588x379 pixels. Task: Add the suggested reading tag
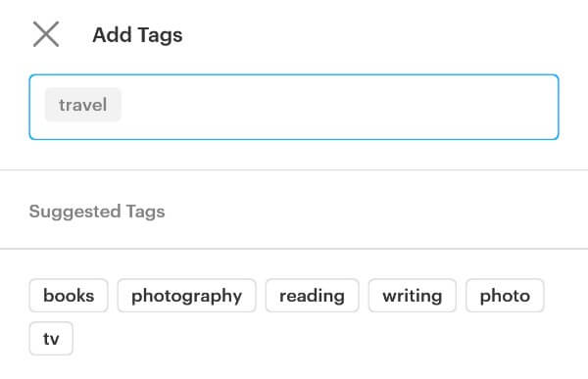click(312, 296)
